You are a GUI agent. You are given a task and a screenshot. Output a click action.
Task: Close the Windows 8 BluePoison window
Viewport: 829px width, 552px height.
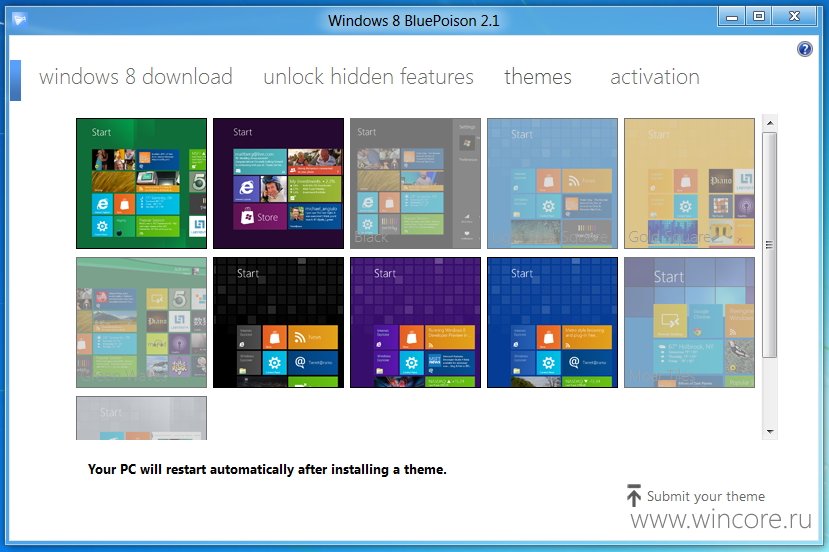click(795, 17)
